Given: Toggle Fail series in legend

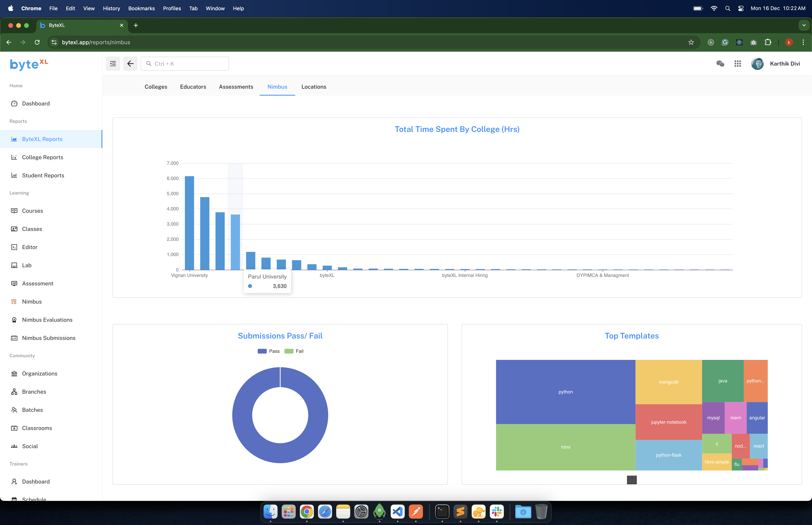Looking at the screenshot, I should (294, 351).
